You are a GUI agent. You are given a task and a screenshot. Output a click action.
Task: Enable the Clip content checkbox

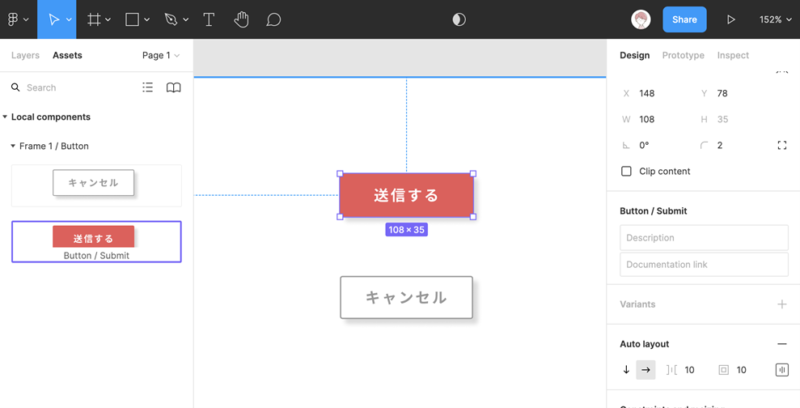[x=627, y=171]
